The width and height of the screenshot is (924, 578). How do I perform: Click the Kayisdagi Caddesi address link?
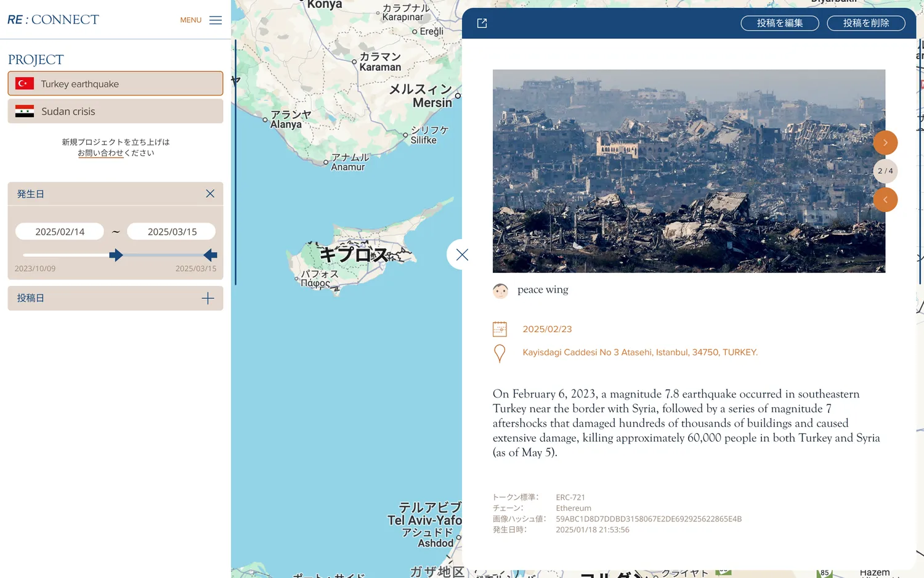point(639,352)
